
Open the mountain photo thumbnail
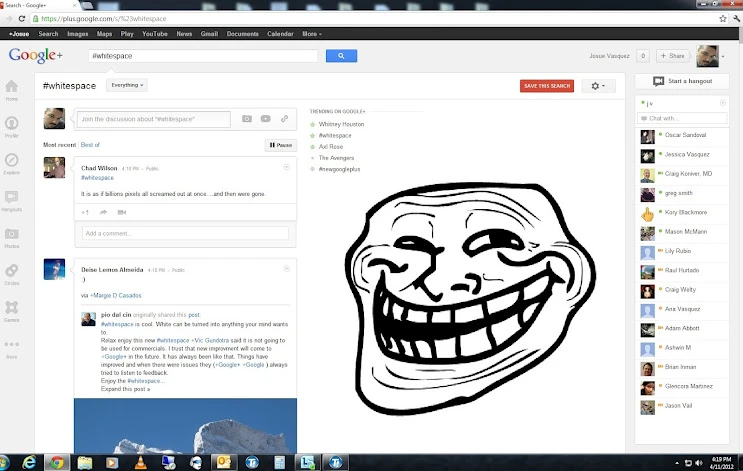coord(185,426)
